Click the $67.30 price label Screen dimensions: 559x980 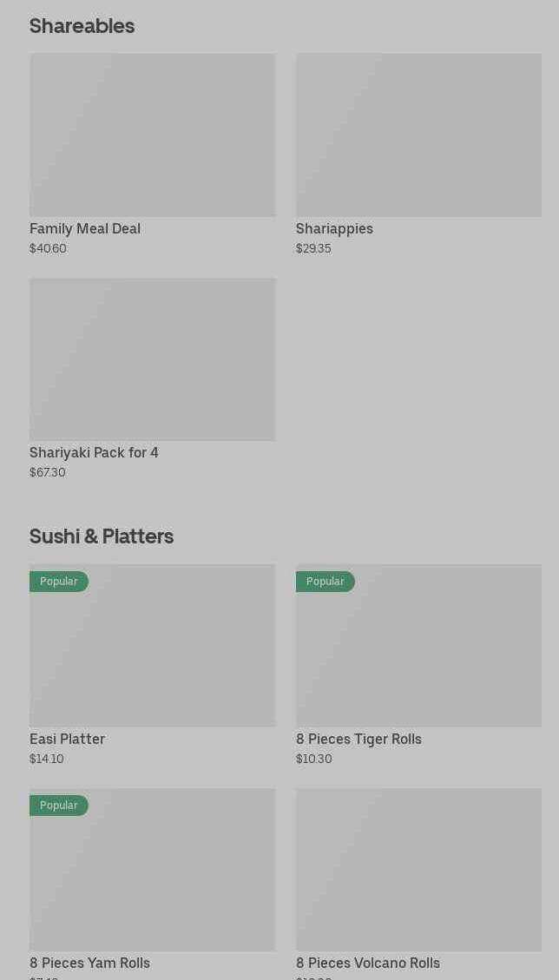(x=48, y=473)
